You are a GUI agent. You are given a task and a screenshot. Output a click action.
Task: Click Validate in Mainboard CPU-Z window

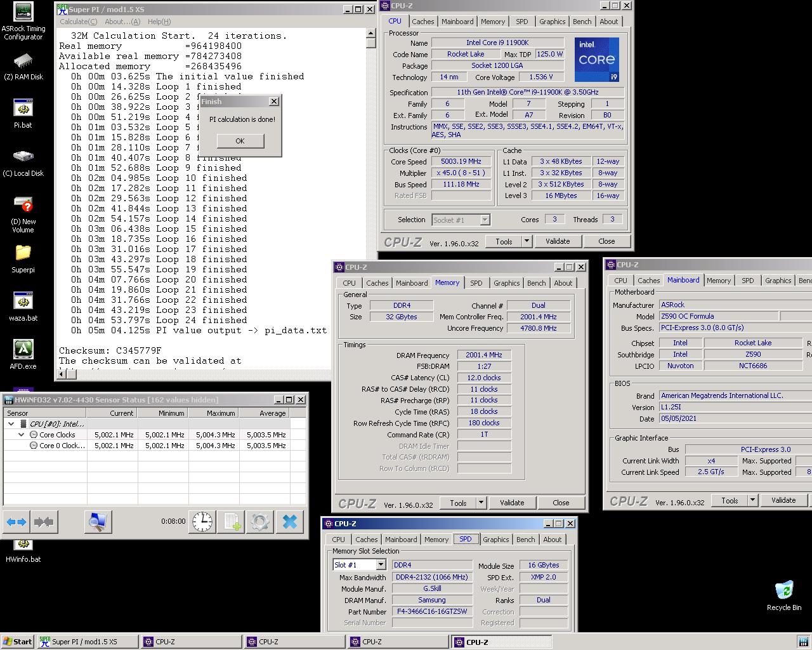(783, 500)
